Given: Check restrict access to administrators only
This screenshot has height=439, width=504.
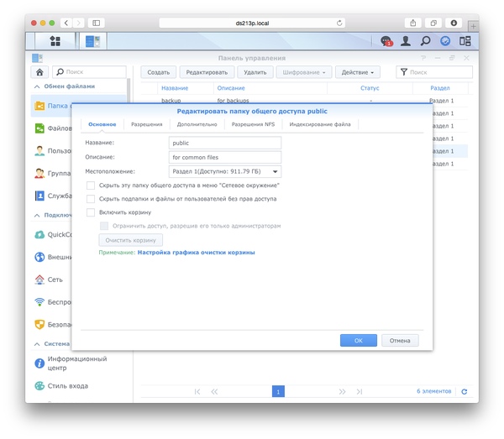Looking at the screenshot, I should point(104,226).
